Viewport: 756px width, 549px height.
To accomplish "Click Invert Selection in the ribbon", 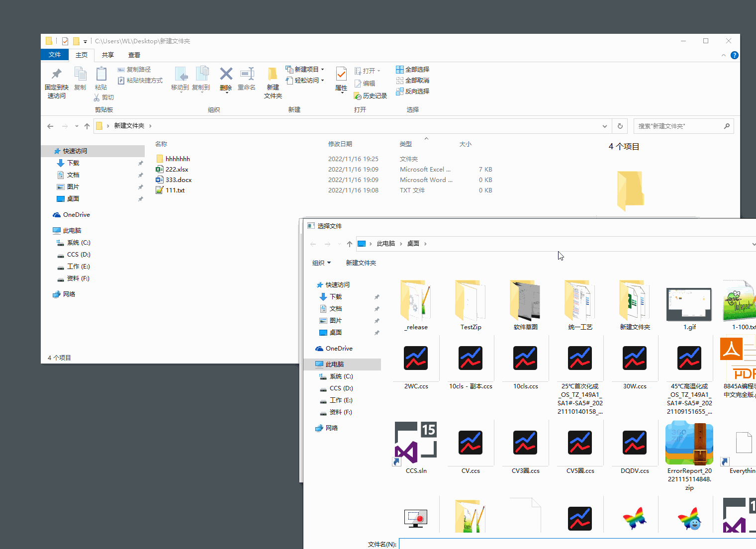I will point(413,91).
